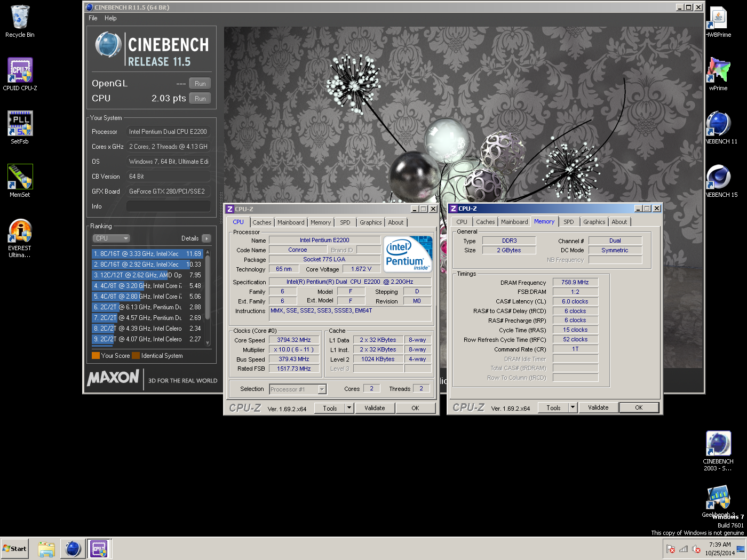
Task: Click the Identical System brown legend swatch
Action: [x=136, y=356]
